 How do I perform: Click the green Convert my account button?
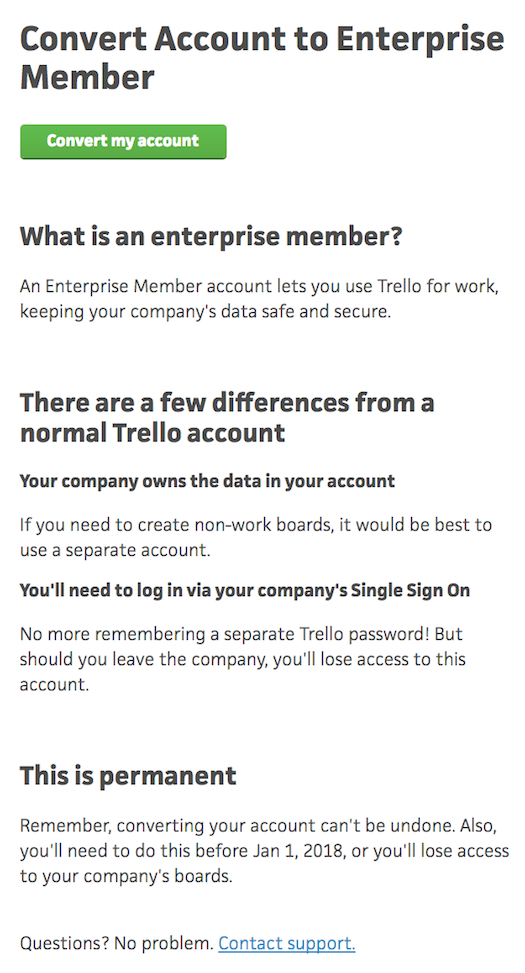click(123, 141)
